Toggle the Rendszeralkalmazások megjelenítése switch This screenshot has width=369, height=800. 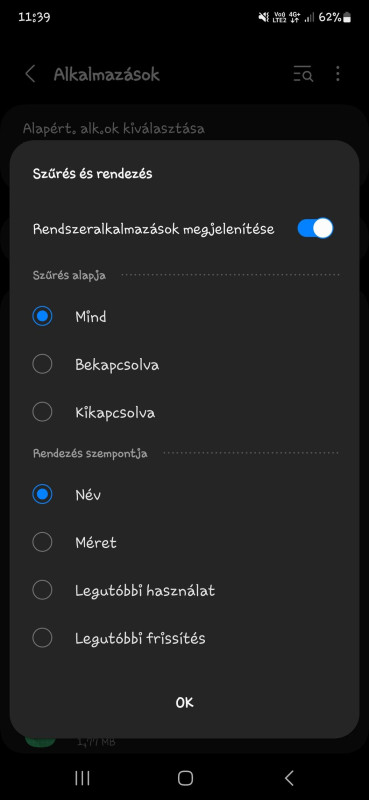[315, 229]
